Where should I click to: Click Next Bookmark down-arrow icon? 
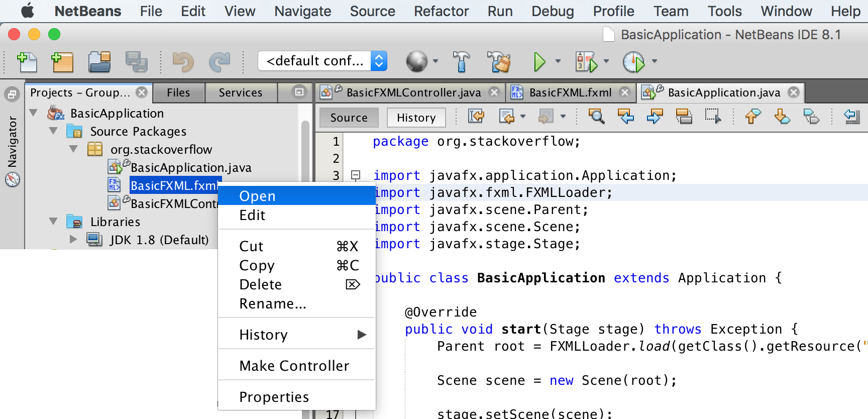coord(782,117)
